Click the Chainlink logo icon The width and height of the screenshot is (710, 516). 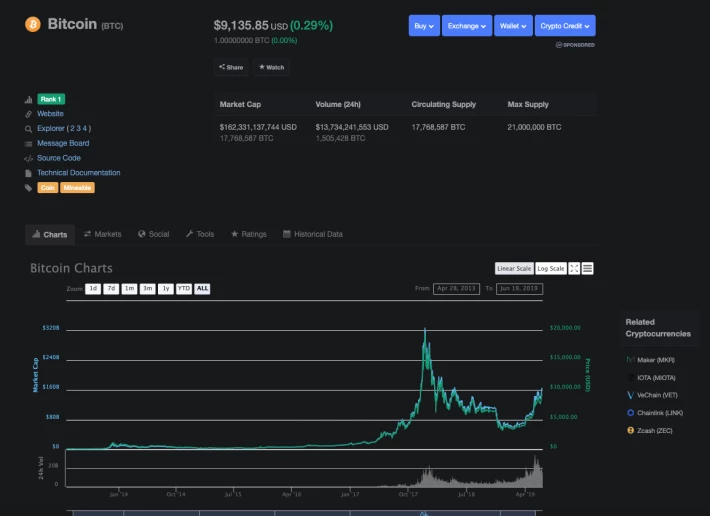click(630, 413)
